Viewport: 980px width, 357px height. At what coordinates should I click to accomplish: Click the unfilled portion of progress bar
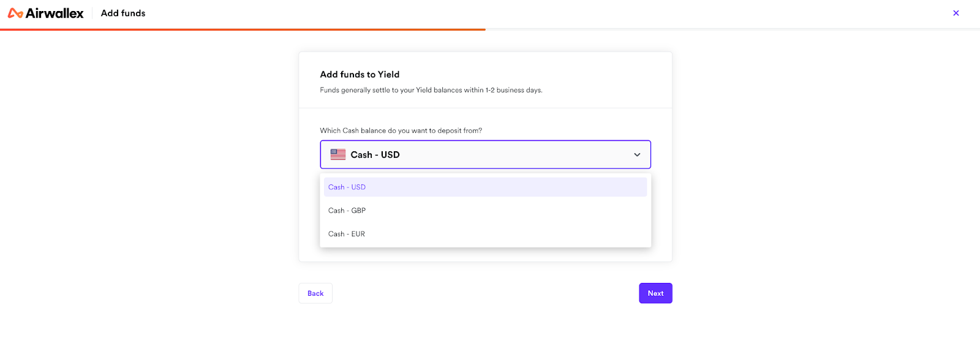pos(733,29)
